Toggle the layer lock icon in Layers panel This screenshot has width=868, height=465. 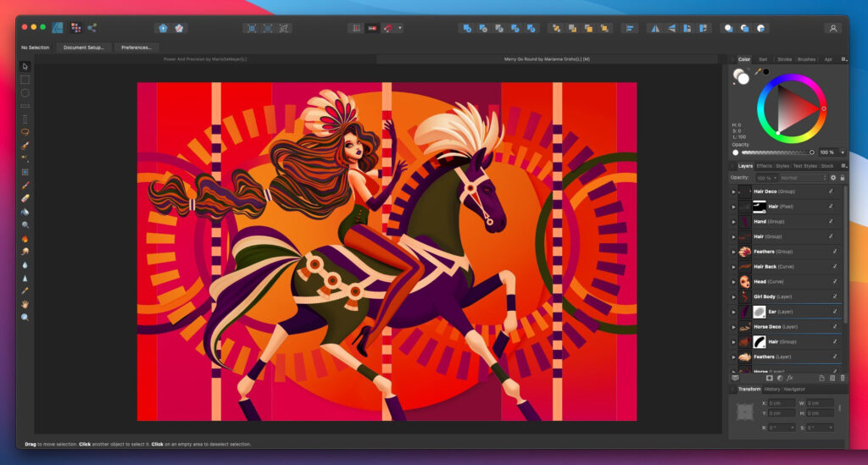(x=843, y=178)
